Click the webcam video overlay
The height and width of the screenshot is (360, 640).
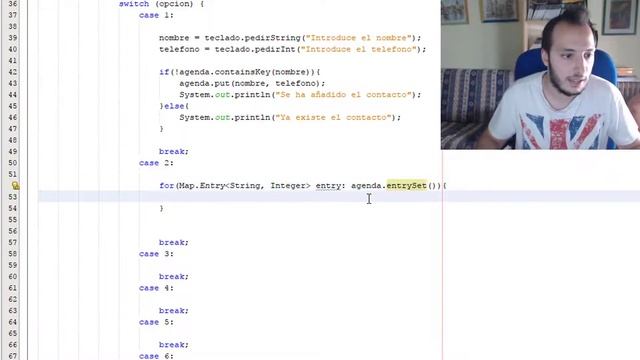pyautogui.click(x=540, y=74)
